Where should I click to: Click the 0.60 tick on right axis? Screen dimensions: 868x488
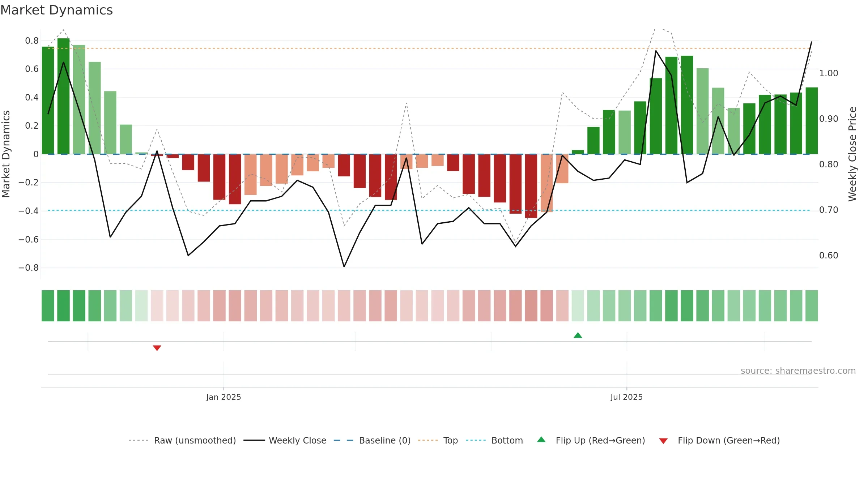(829, 255)
